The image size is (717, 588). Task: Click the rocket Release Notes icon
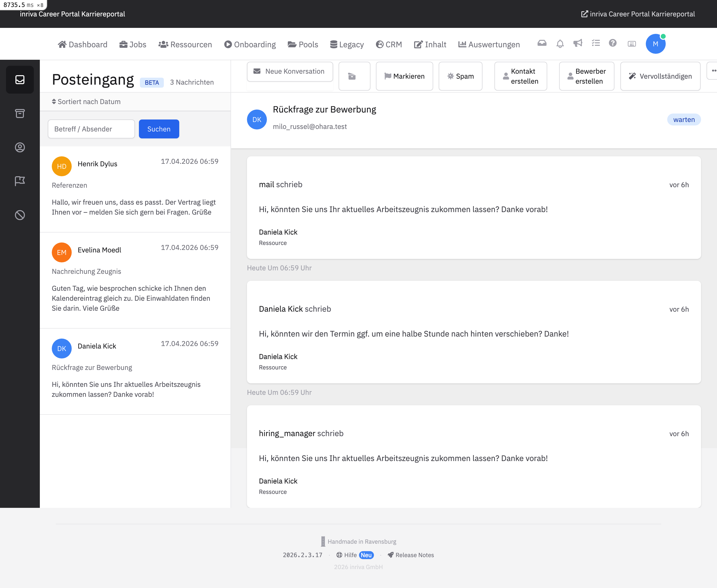pos(391,555)
